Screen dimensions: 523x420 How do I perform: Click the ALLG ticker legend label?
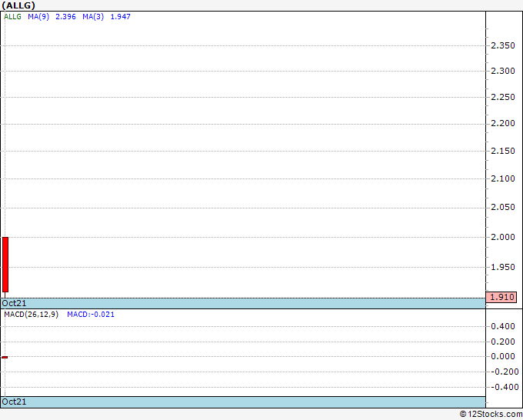pyautogui.click(x=12, y=17)
